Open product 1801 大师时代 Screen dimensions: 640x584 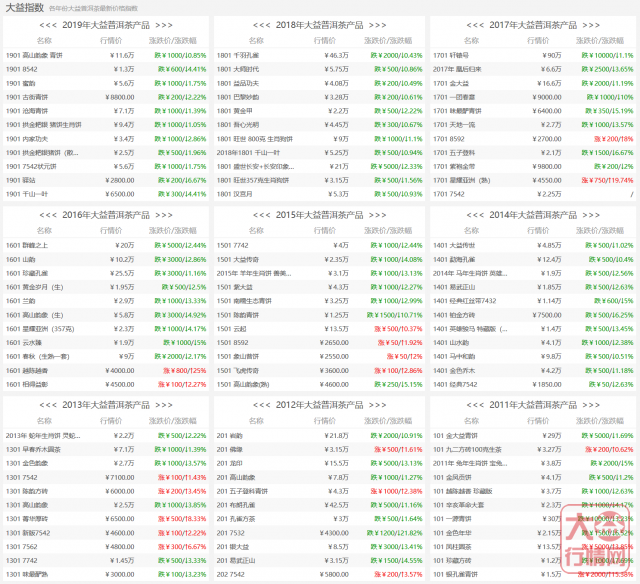click(x=238, y=69)
